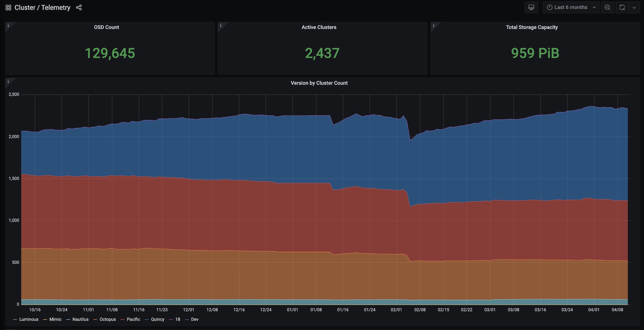Click the Nautilus legend color line

[x=68, y=320]
